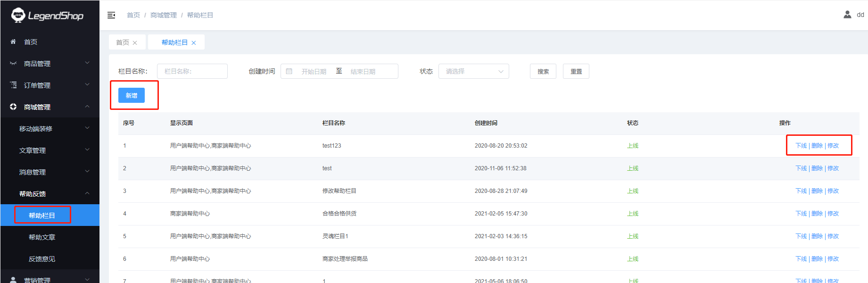Click the LegendShop logo
The image size is (868, 283).
tap(47, 16)
